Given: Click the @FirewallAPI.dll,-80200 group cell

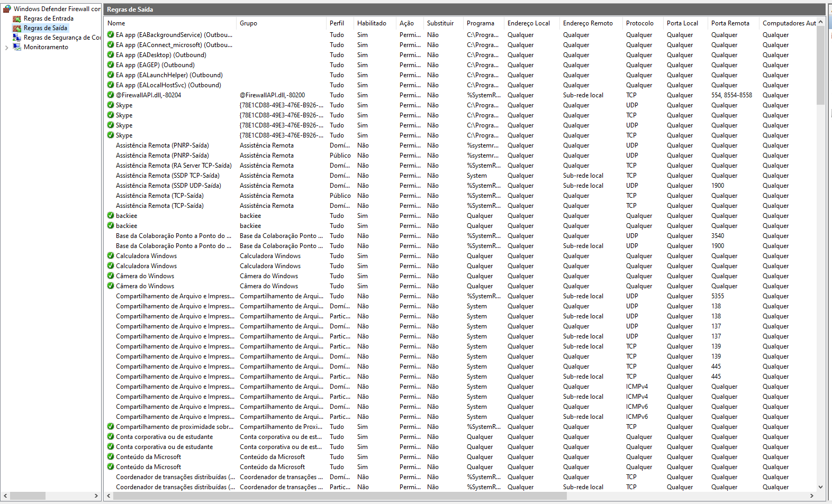Looking at the screenshot, I should pos(272,95).
